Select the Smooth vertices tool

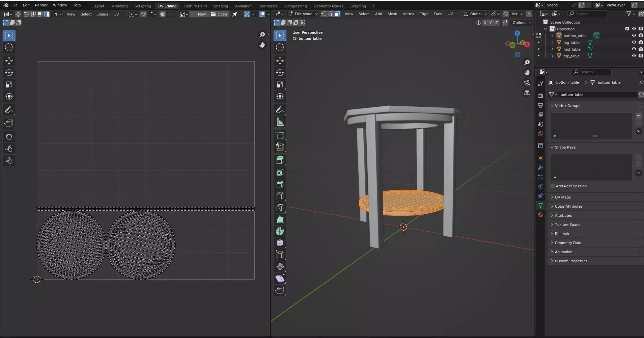click(280, 243)
